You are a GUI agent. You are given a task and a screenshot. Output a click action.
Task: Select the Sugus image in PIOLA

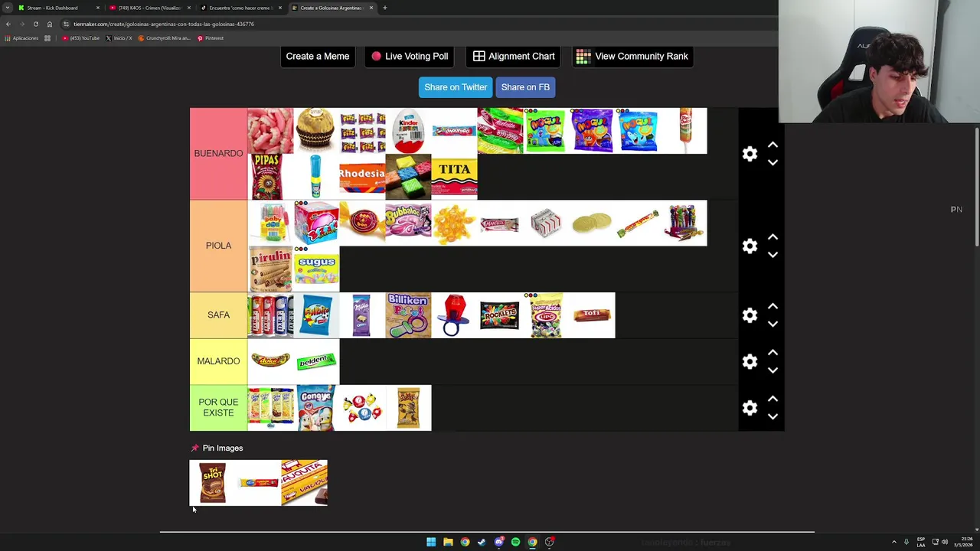point(316,269)
